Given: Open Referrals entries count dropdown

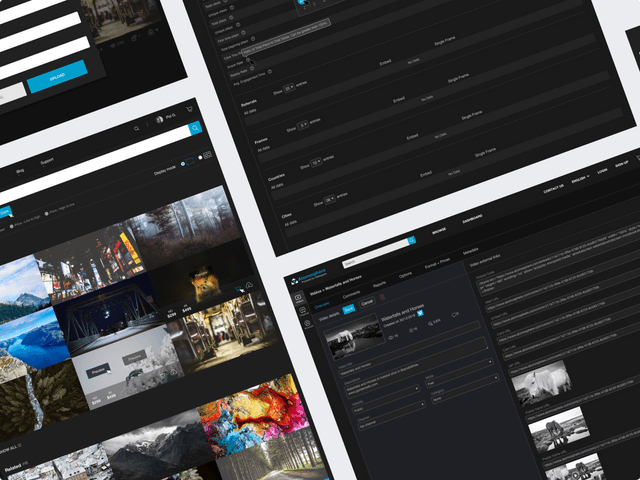Looking at the screenshot, I should click(289, 88).
